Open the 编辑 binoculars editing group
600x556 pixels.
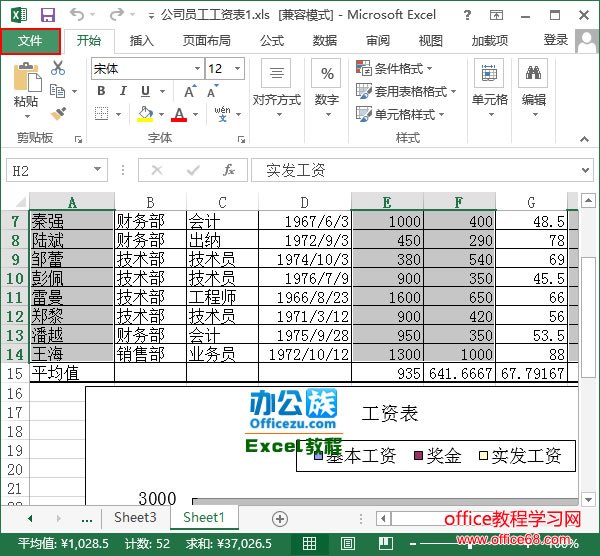click(x=533, y=89)
